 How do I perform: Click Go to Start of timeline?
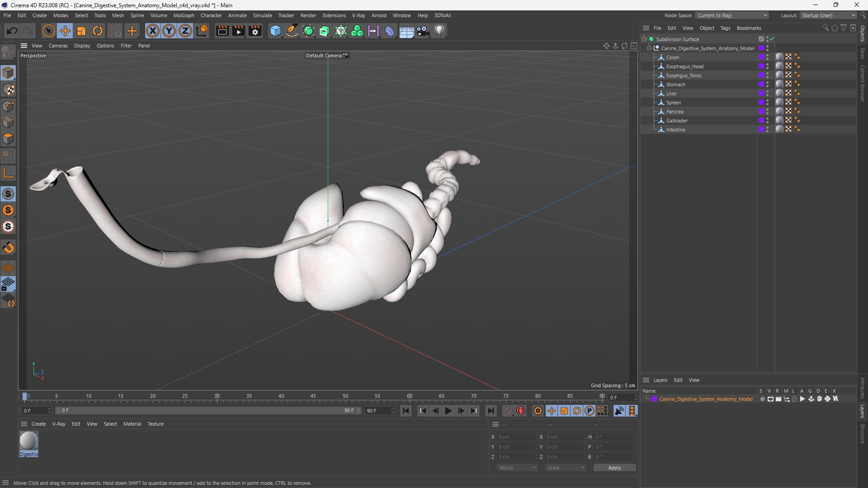click(406, 411)
